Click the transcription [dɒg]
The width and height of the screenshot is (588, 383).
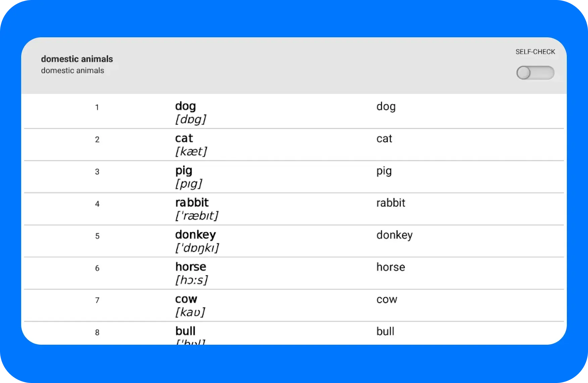click(x=190, y=119)
